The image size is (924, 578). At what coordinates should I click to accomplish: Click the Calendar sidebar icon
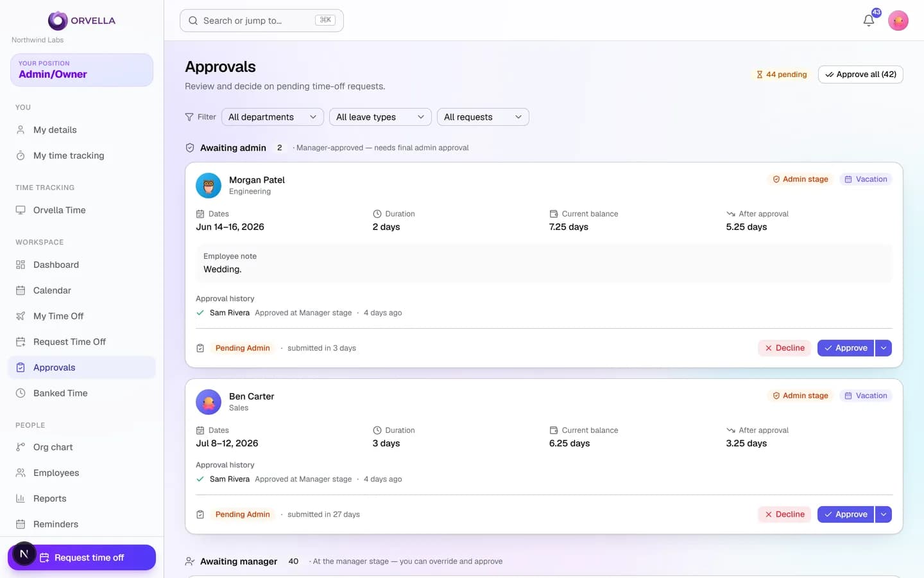pyautogui.click(x=21, y=290)
